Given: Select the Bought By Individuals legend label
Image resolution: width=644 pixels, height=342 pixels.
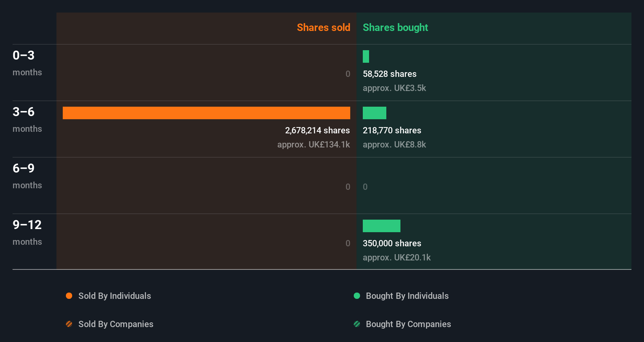Looking at the screenshot, I should tap(407, 296).
